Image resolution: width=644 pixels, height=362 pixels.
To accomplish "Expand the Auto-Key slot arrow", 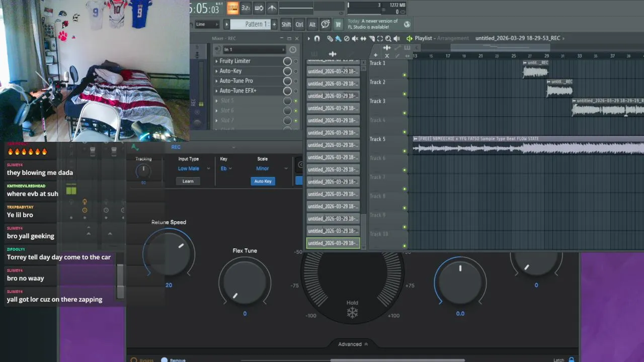I will 216,71.
